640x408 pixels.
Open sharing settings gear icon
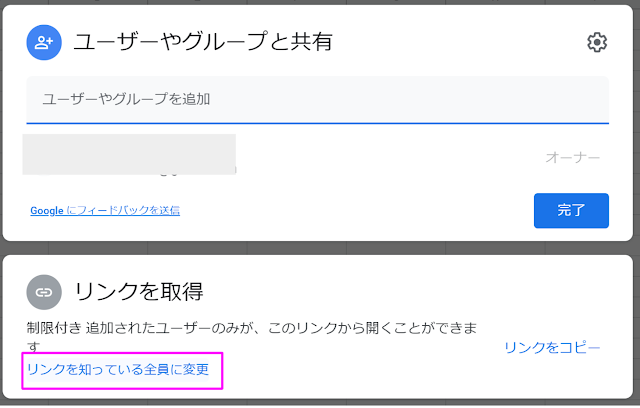coord(597,42)
